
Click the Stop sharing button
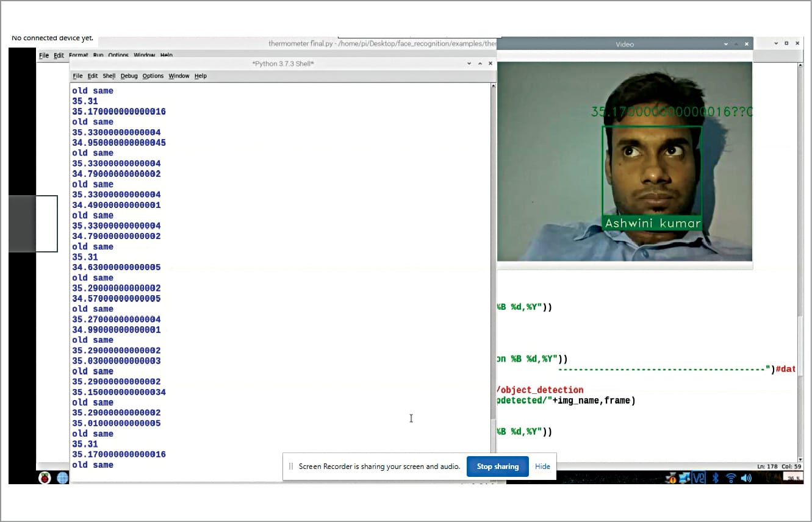click(497, 467)
